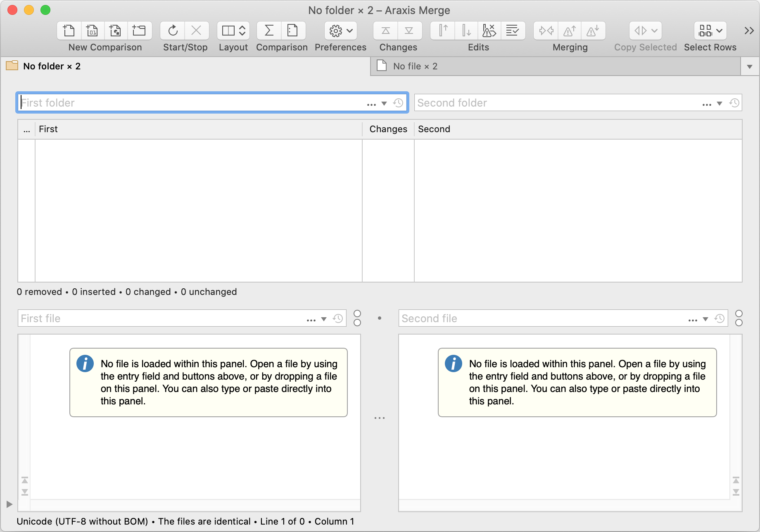Browse for the First folder with the ellipsis button

371,103
